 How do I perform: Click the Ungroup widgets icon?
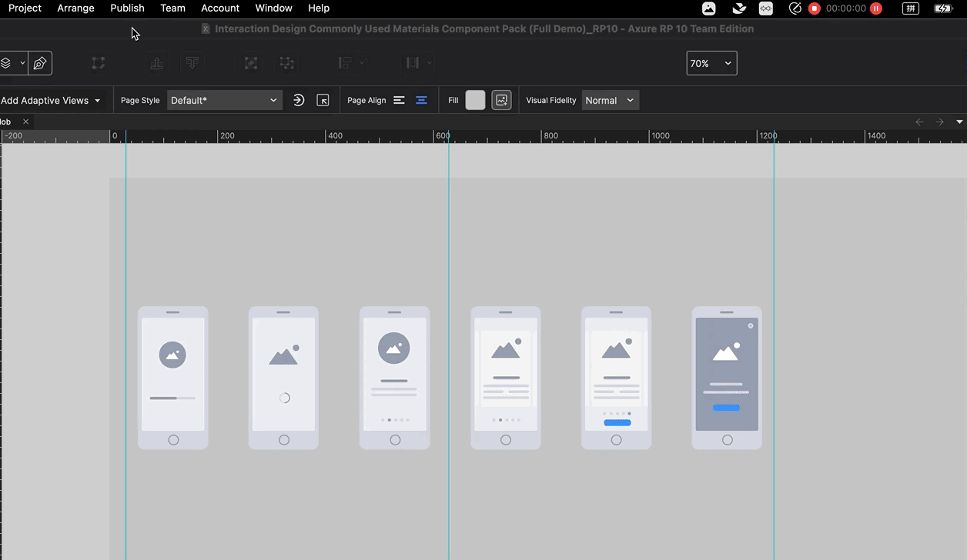pyautogui.click(x=286, y=63)
